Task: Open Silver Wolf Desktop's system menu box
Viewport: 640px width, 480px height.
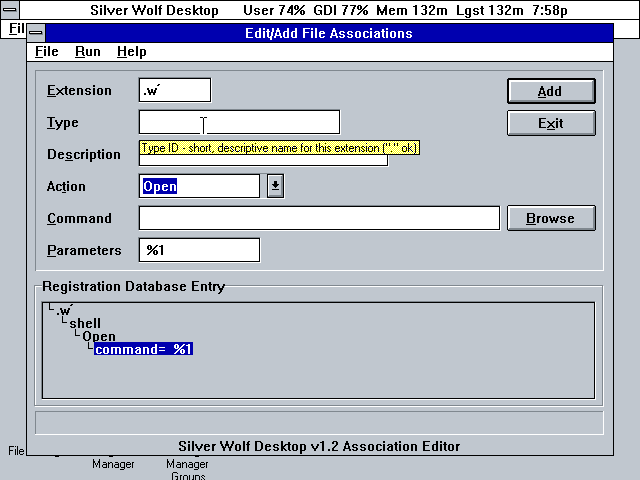Action: (x=10, y=10)
